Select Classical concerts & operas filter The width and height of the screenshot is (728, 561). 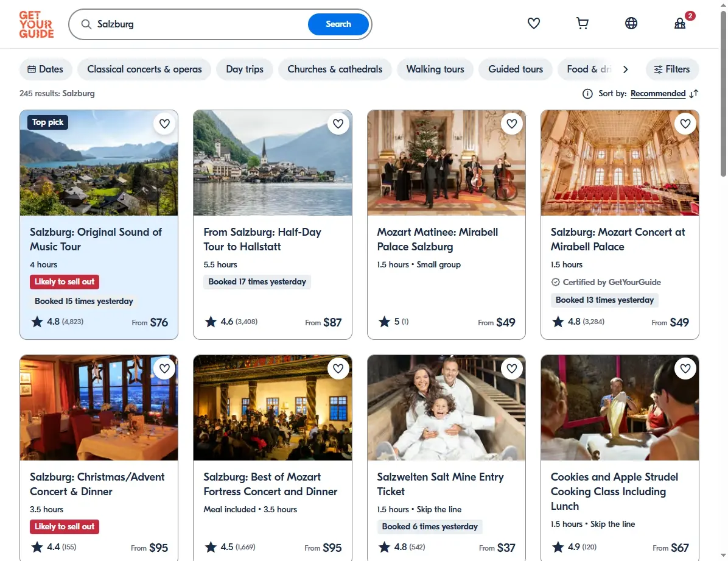(x=144, y=69)
